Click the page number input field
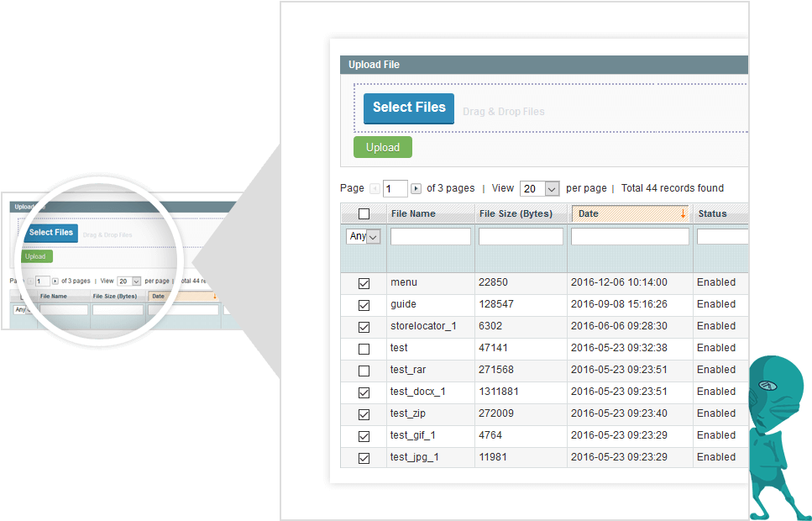This screenshot has height=521, width=812. pos(395,188)
